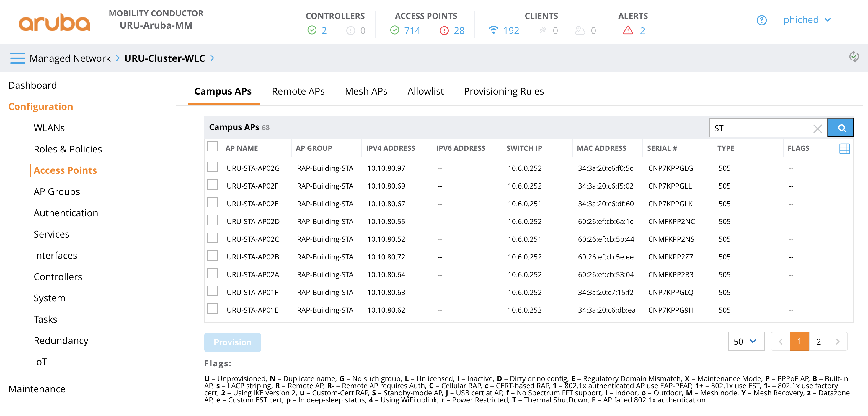Click the page 1 button

click(x=799, y=342)
